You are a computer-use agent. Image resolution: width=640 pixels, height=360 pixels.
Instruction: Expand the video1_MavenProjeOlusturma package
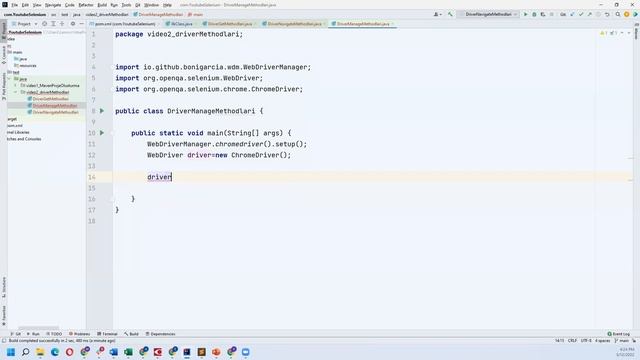(16, 86)
